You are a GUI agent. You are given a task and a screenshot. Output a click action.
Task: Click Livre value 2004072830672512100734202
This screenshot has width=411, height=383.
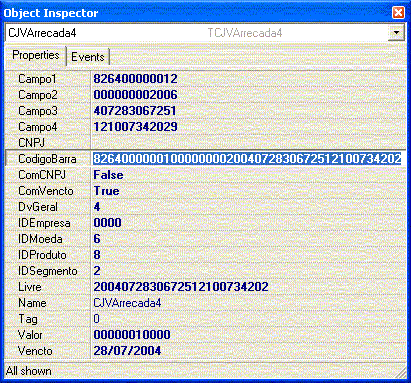[x=181, y=287]
